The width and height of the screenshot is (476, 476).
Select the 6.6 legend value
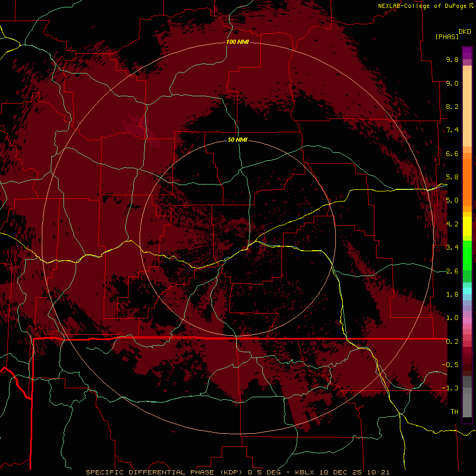tap(452, 153)
